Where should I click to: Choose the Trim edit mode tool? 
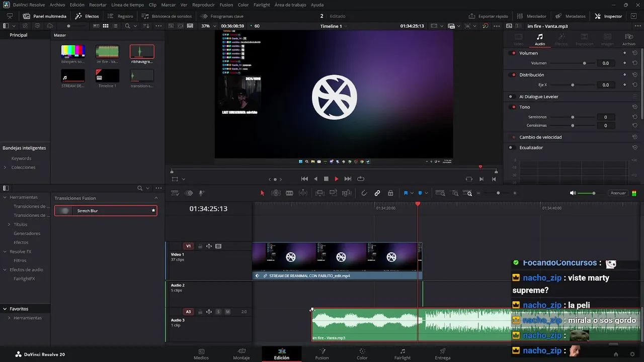tap(276, 193)
